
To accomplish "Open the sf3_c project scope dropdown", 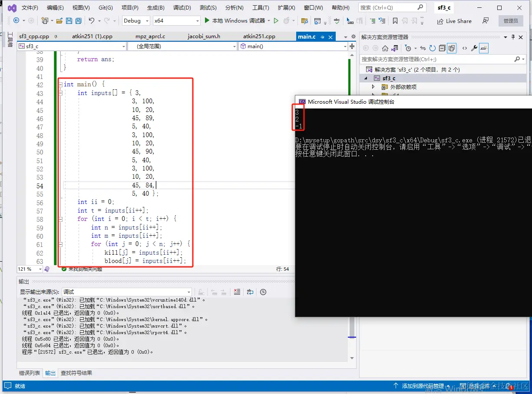I will point(72,46).
